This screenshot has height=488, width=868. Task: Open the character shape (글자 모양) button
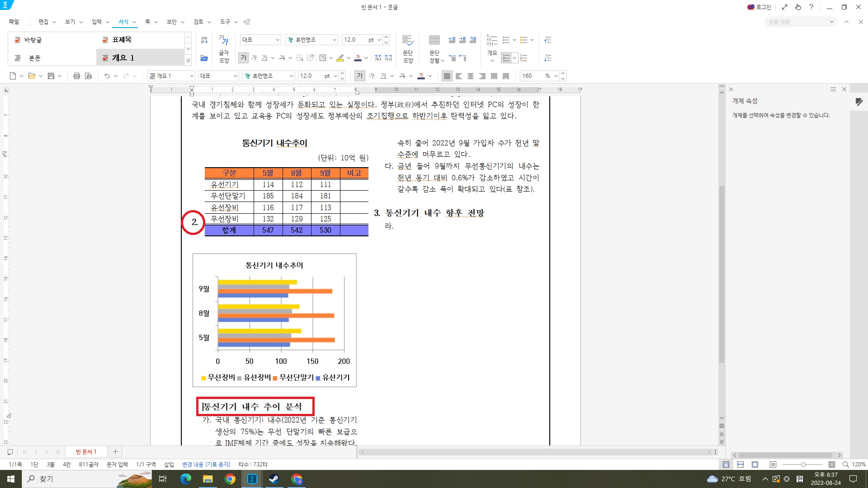click(224, 49)
